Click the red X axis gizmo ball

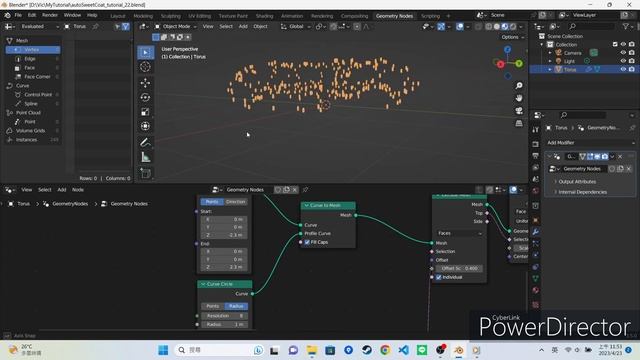pyautogui.click(x=500, y=64)
